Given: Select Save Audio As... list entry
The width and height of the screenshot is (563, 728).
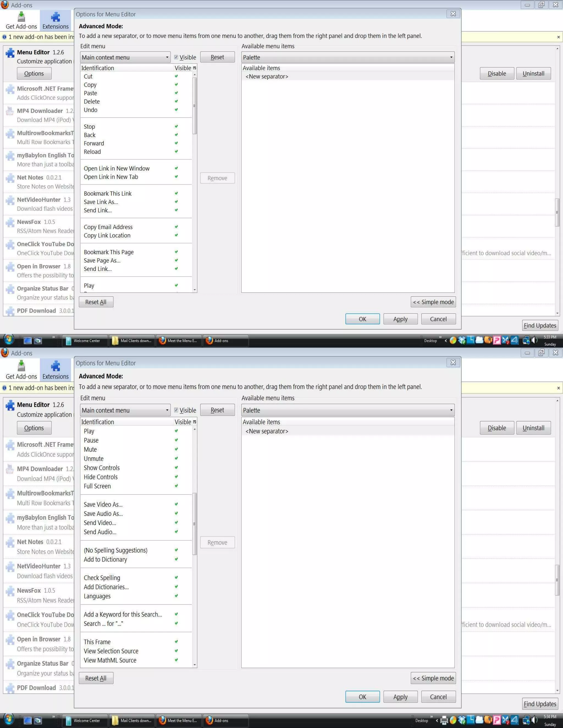Looking at the screenshot, I should point(103,514).
